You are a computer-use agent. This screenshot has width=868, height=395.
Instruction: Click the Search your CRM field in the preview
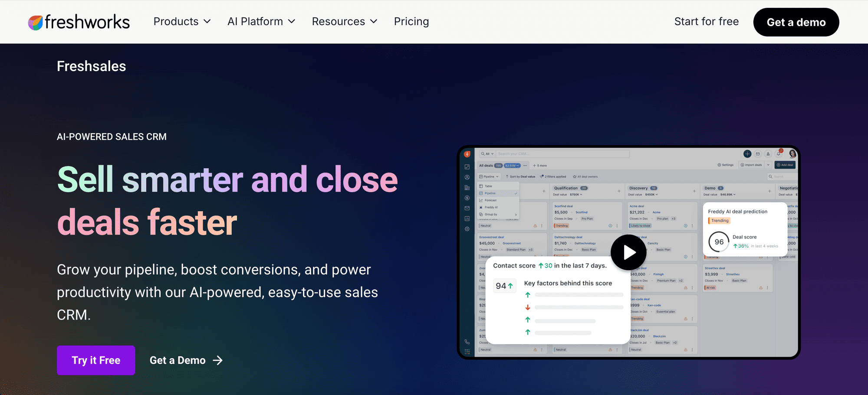coord(563,153)
